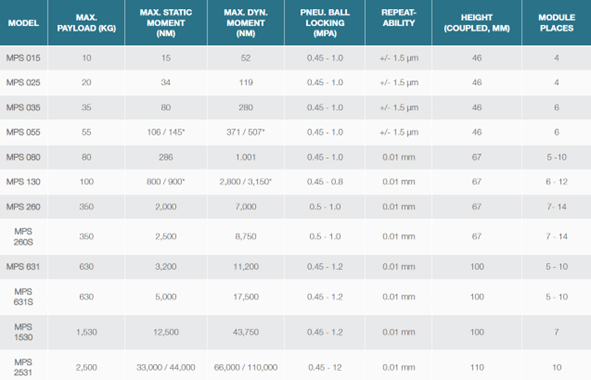The height and width of the screenshot is (380, 591).
Task: Select the MPS 260S model cell
Action: click(23, 237)
